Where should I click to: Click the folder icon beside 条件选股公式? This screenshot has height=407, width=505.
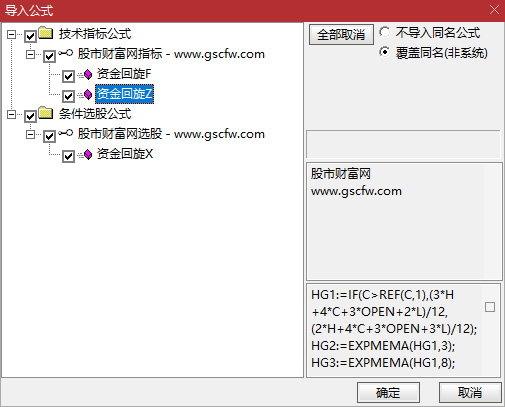coord(46,113)
